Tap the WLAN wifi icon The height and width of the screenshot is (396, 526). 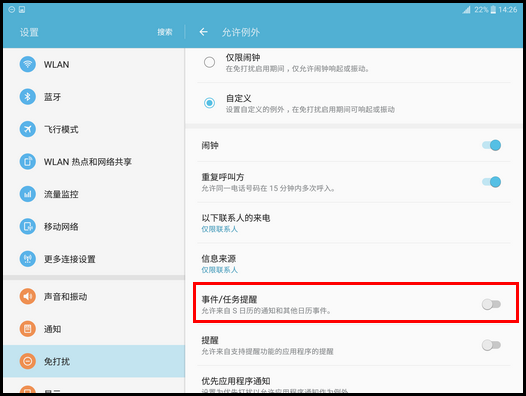pyautogui.click(x=28, y=64)
